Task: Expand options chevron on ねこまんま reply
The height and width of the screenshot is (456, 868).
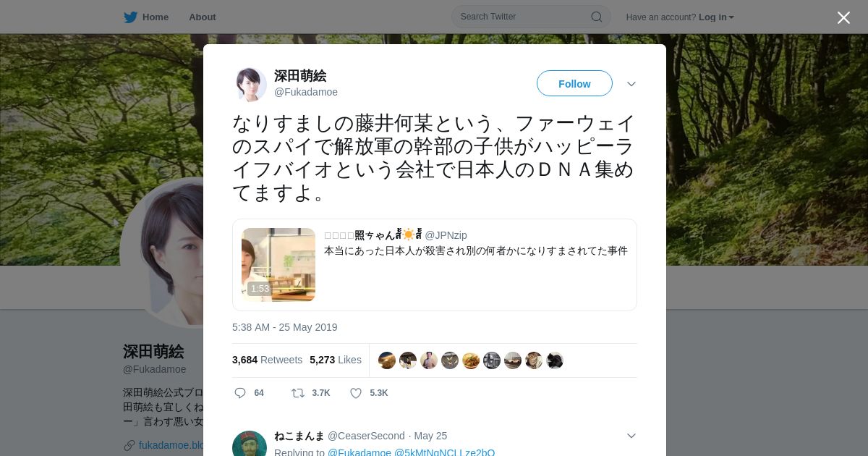Action: (631, 436)
